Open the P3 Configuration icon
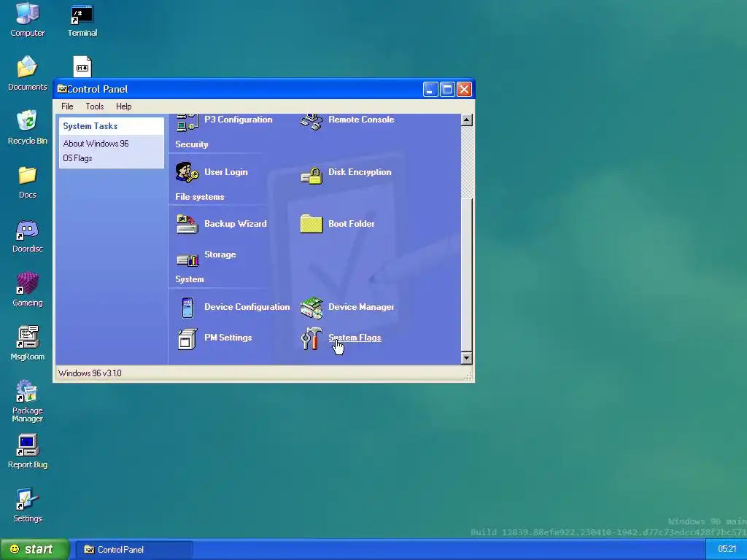 [x=187, y=122]
